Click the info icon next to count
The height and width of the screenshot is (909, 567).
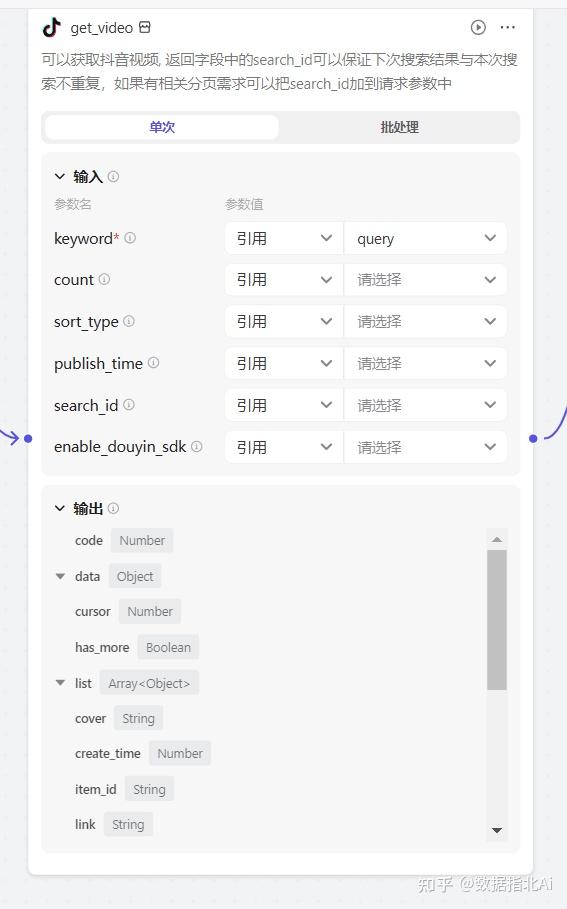point(104,279)
